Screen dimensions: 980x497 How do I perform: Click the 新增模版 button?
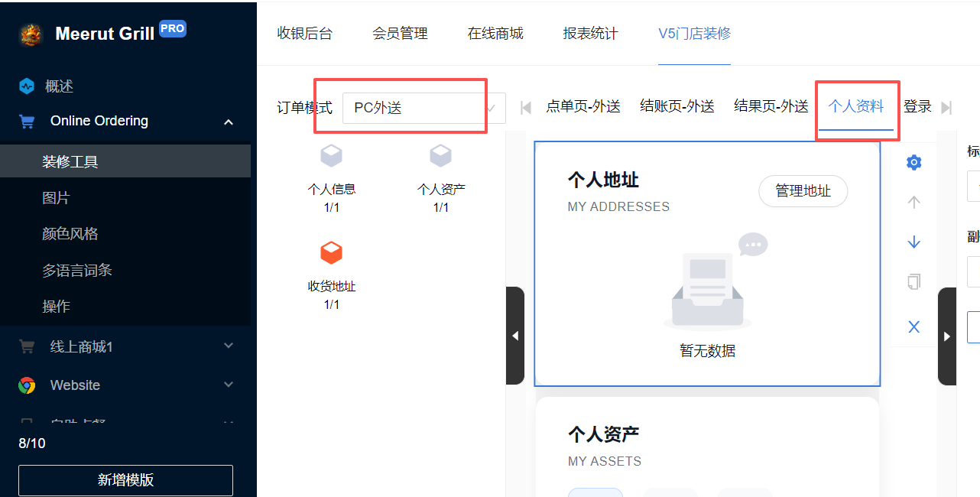125,480
